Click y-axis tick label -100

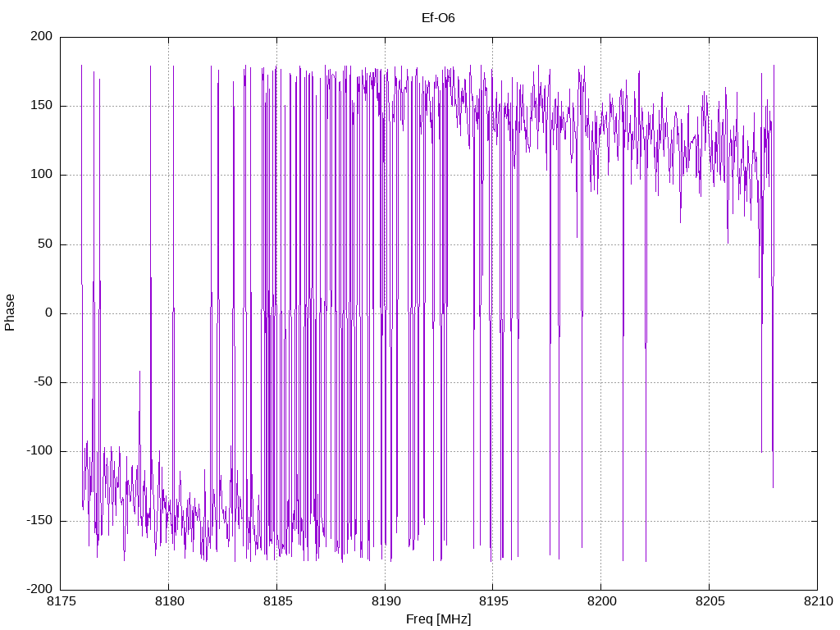(x=39, y=451)
